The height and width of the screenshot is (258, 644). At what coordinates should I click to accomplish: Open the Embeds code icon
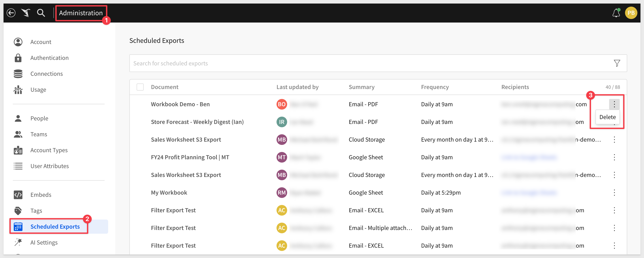18,195
